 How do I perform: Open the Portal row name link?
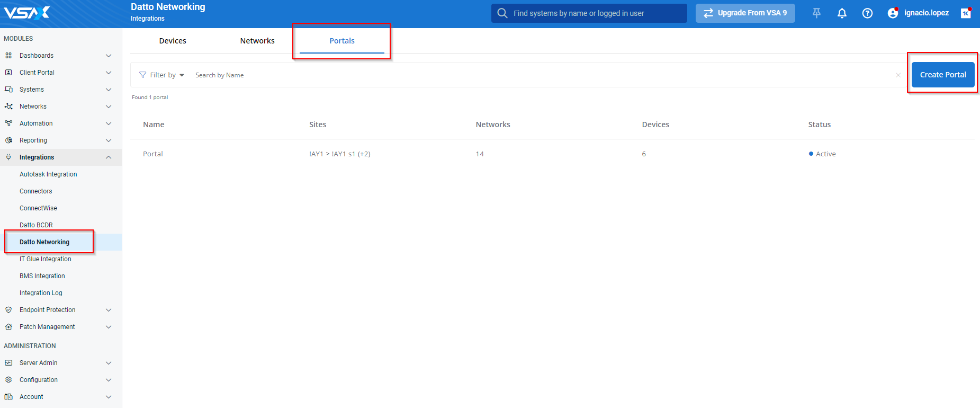pyautogui.click(x=153, y=154)
